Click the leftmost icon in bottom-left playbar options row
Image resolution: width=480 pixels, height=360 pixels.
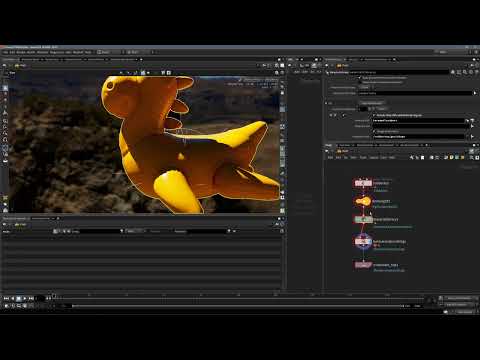tap(6, 306)
